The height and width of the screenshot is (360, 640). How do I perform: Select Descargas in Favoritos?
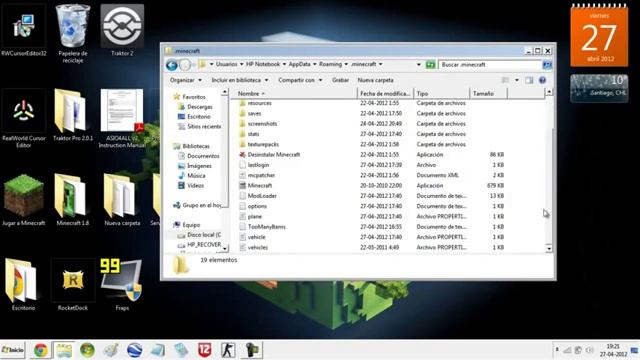point(195,107)
